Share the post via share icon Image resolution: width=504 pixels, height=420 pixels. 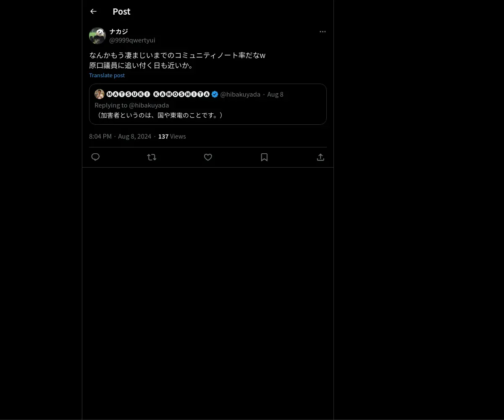tap(320, 157)
